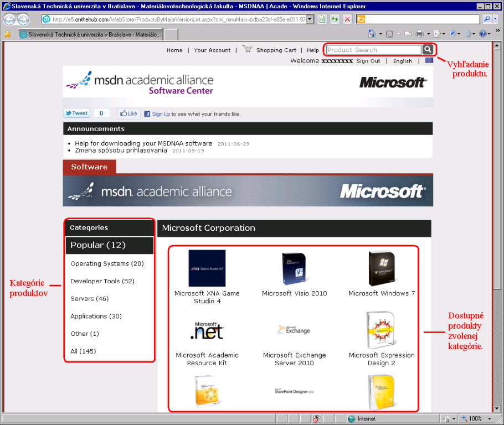Click the popup blocker icon in status bar
The height and width of the screenshot is (425, 504).
pos(316,418)
